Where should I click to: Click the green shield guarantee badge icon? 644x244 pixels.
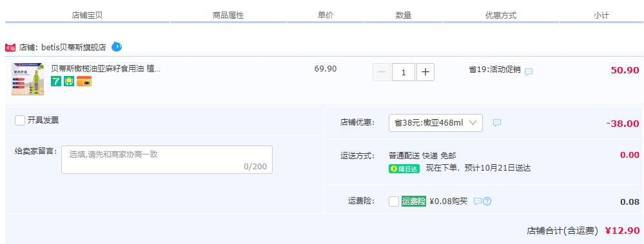point(69,81)
